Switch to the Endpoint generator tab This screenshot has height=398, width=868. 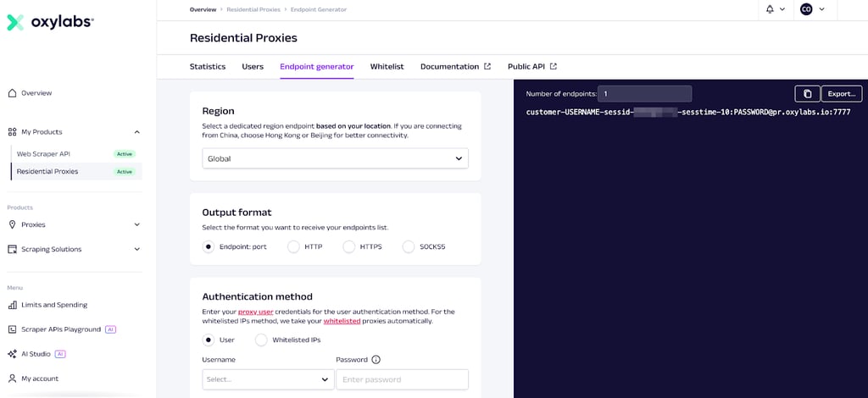tap(317, 66)
